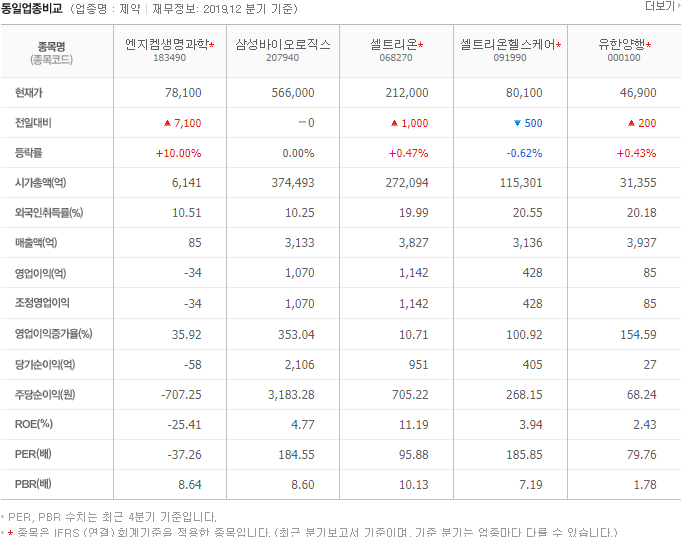
Task: Click foreign ownership value 20.55
Action: tap(528, 213)
